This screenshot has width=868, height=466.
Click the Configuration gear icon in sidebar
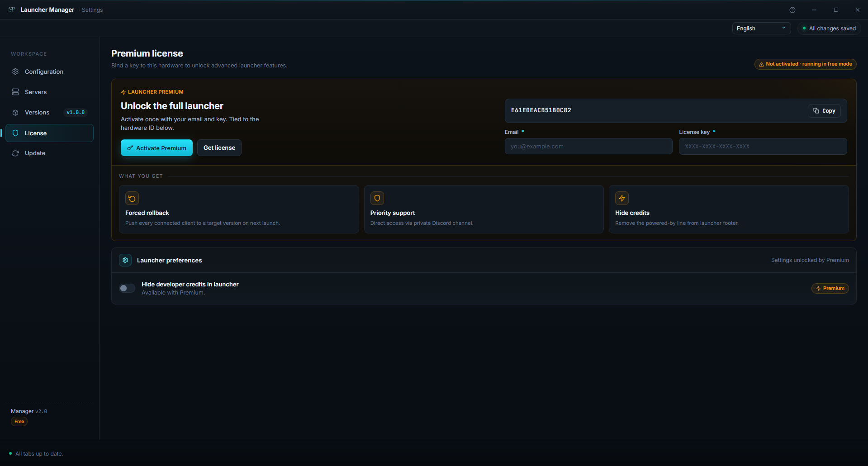pyautogui.click(x=15, y=71)
